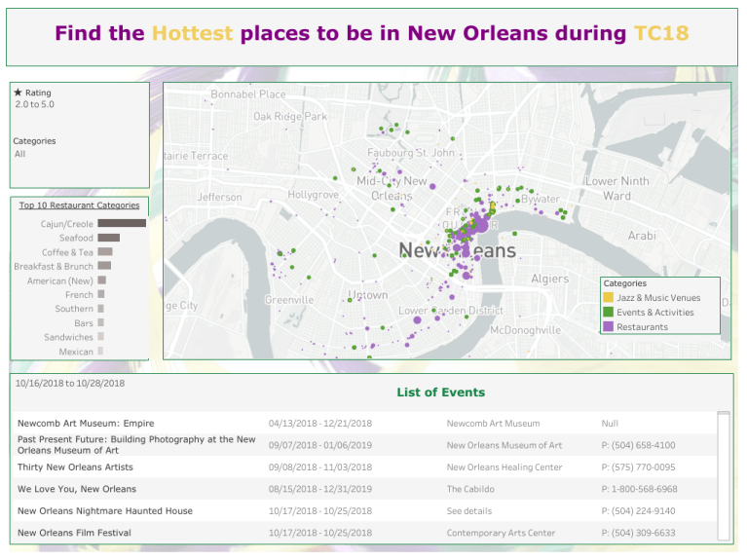747x560 pixels.
Task: Click the Faubourg St. John map label
Action: click(x=411, y=153)
